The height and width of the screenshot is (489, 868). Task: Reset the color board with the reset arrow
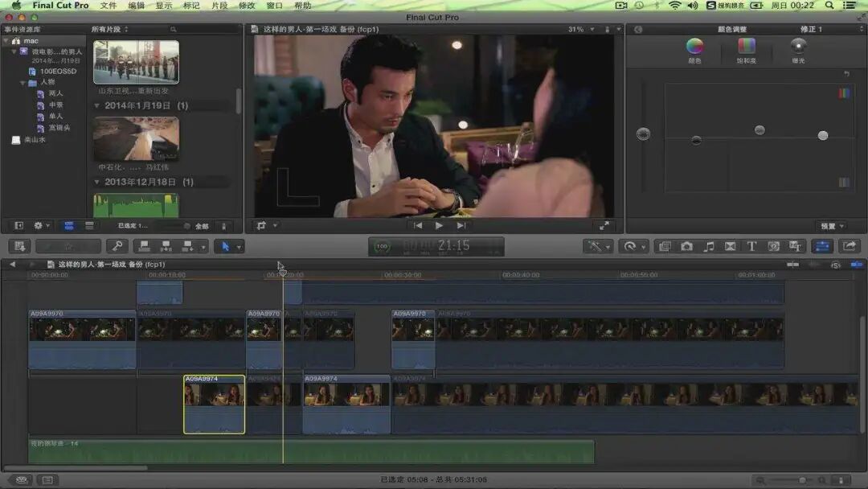(x=846, y=74)
